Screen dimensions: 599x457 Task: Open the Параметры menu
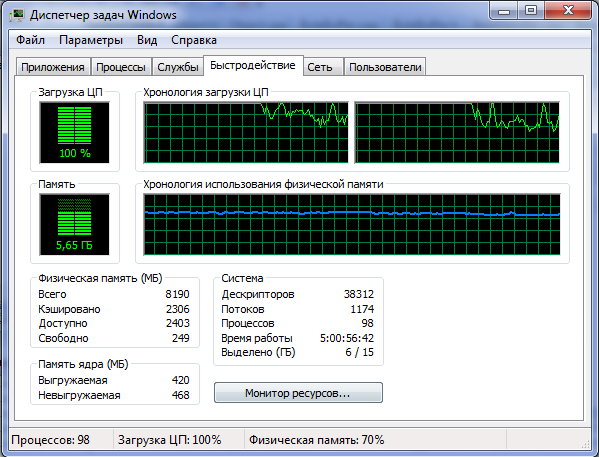(x=91, y=40)
